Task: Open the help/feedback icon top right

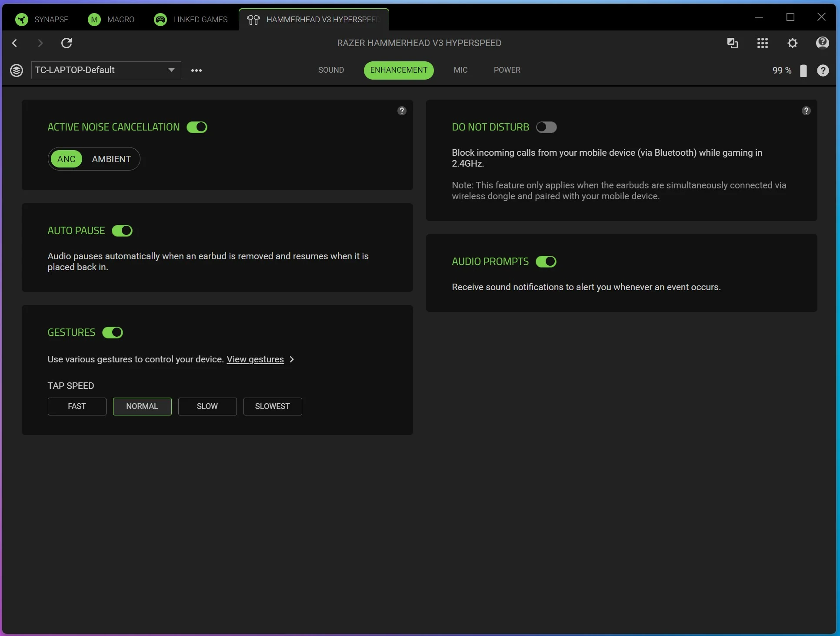Action: click(x=822, y=43)
